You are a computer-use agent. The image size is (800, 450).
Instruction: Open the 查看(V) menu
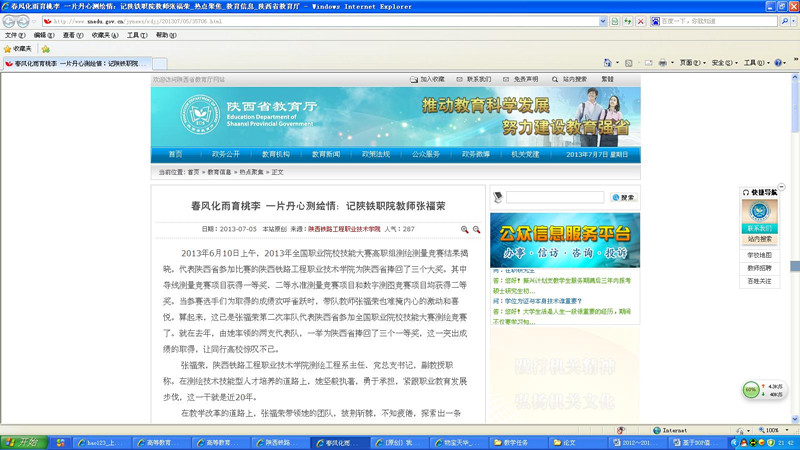69,35
